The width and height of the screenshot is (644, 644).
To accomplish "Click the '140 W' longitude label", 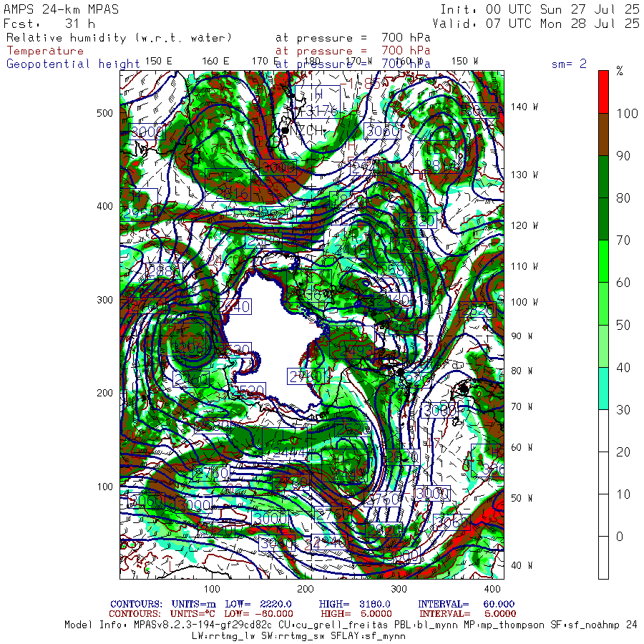I will tap(524, 107).
